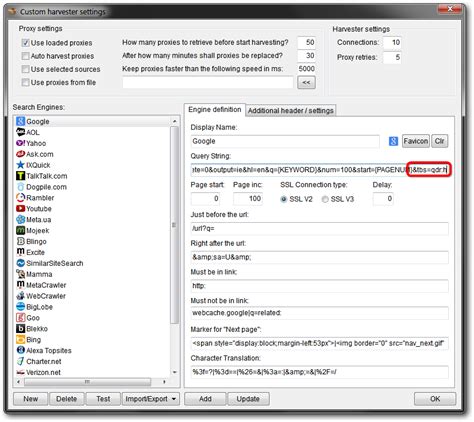Click the TalkTalk.com engine icon
Viewport: 474px width, 422px height.
coord(20,176)
